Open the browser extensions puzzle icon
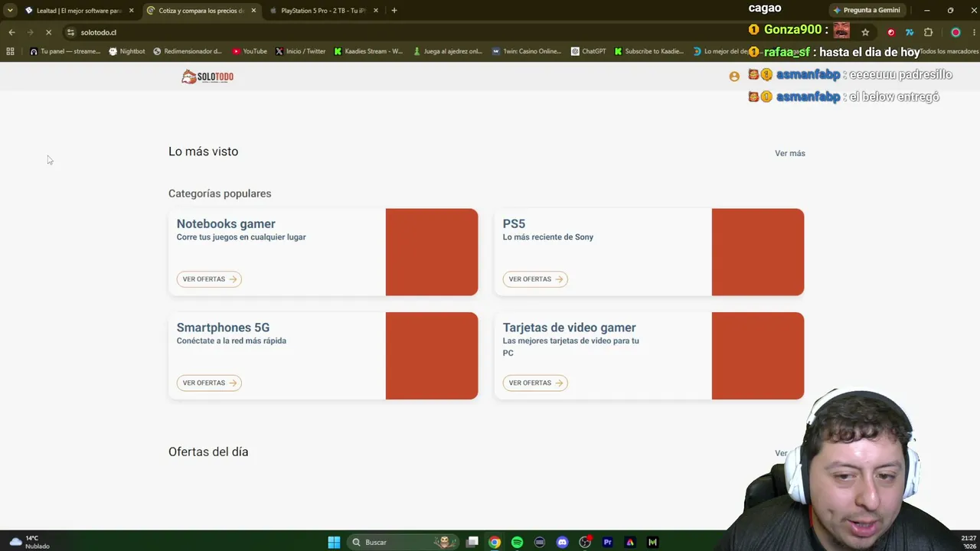The height and width of the screenshot is (551, 980). (929, 32)
